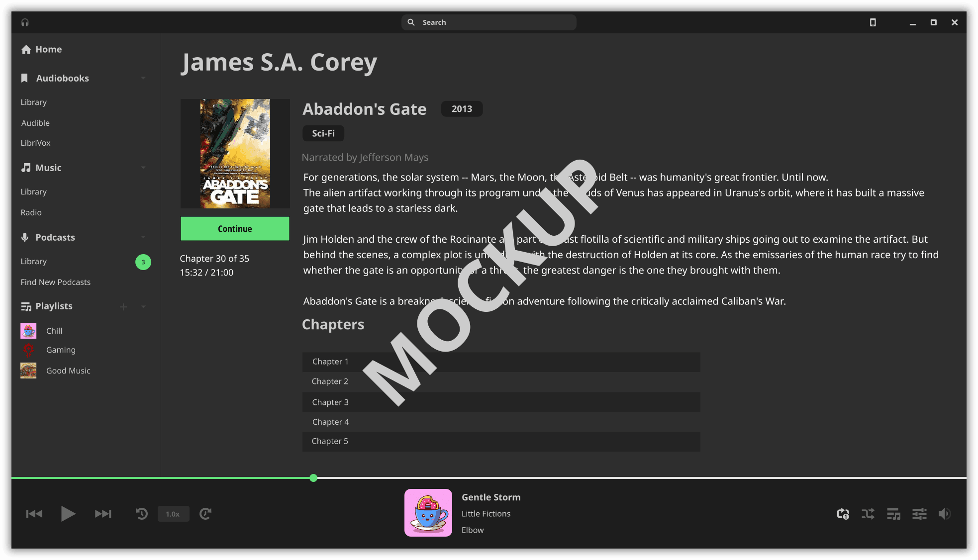Start playback with the play button
The height and width of the screenshot is (560, 978).
68,514
